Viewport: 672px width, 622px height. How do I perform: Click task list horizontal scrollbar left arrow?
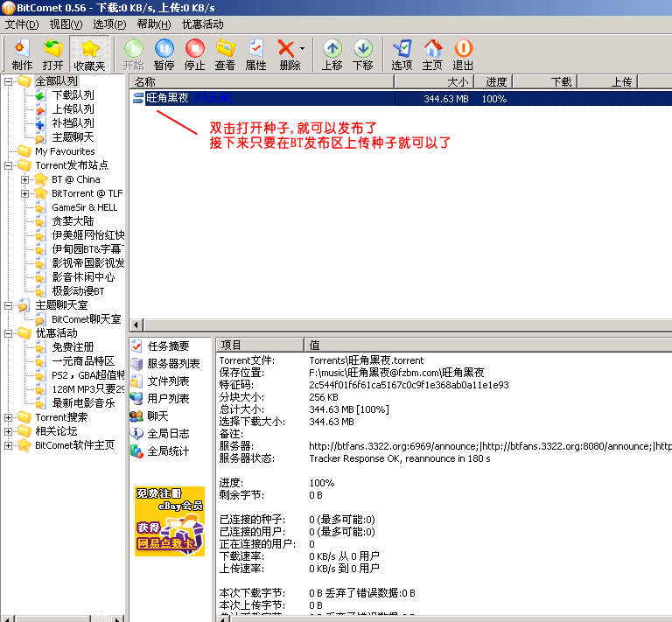click(136, 325)
